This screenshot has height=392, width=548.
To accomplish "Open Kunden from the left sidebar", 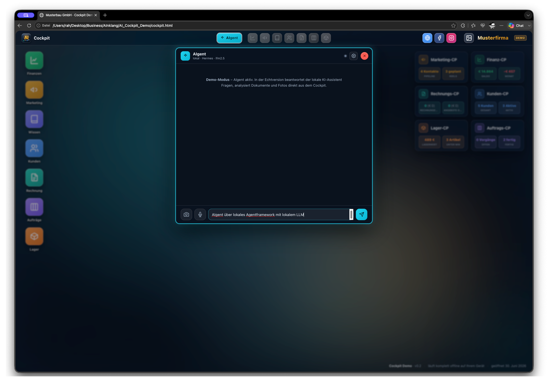I will pyautogui.click(x=34, y=149).
